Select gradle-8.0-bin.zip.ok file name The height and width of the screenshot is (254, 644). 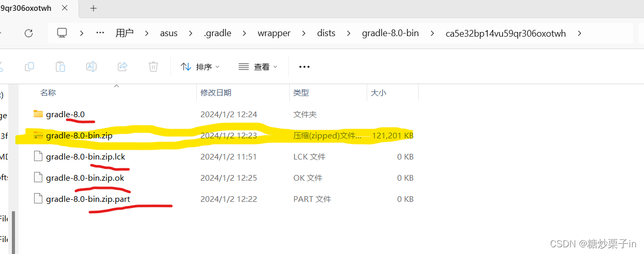(x=85, y=178)
